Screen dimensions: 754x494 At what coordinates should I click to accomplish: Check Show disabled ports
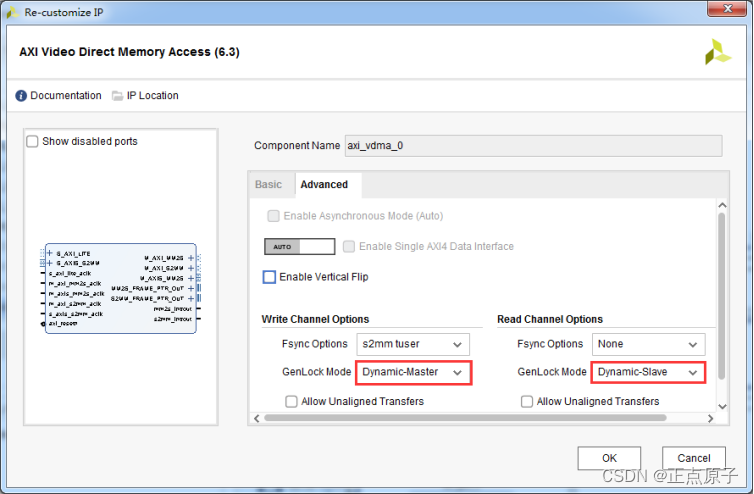pos(32,141)
